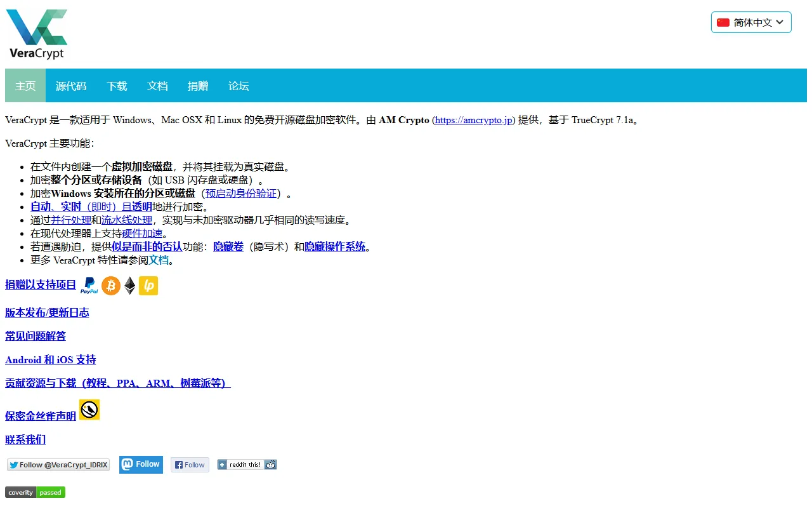812x508 pixels.
Task: Click the Mastodon Follow button
Action: point(141,464)
